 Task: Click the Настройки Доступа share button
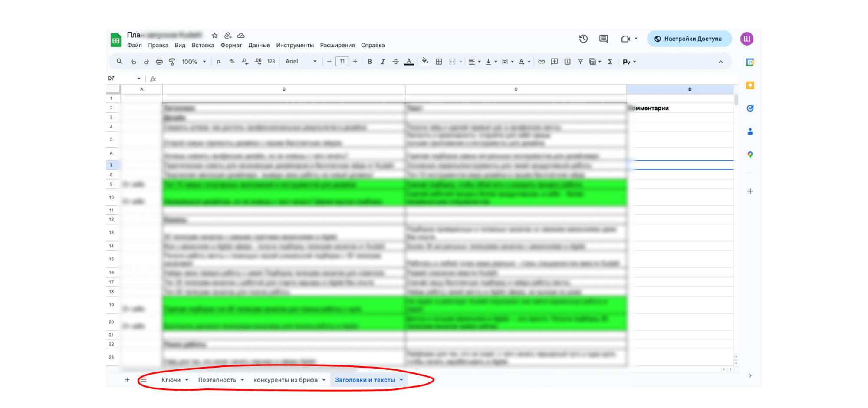pyautogui.click(x=689, y=39)
